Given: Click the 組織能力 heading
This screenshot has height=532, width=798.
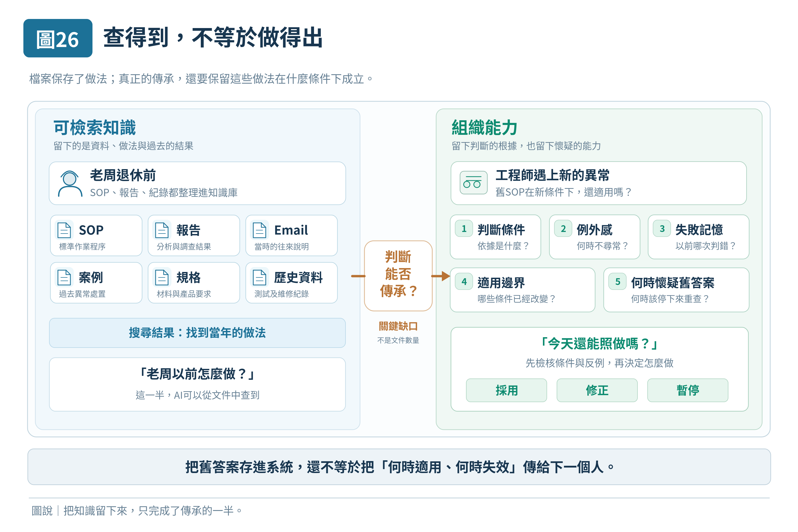Looking at the screenshot, I should [484, 128].
